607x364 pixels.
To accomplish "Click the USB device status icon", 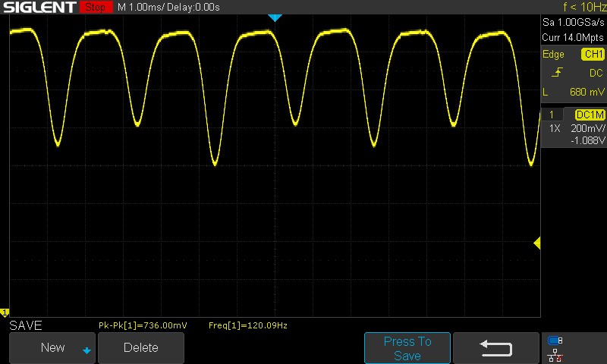I will (555, 340).
